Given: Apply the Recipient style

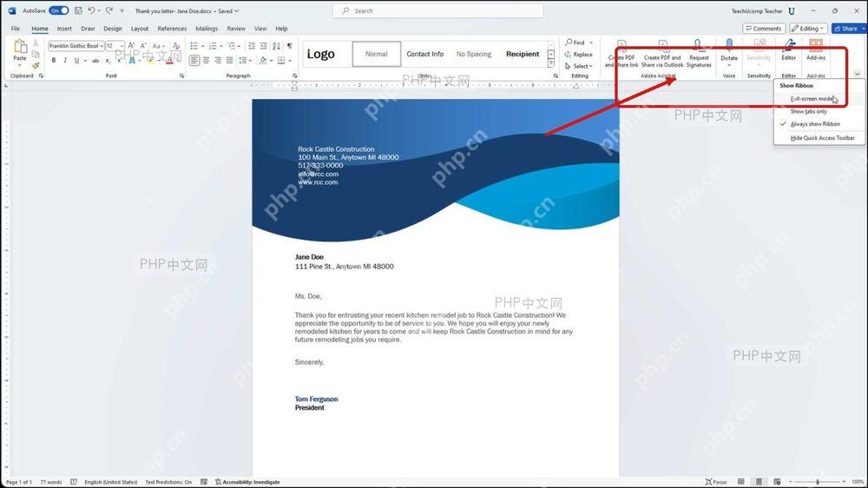Looking at the screenshot, I should [x=523, y=54].
